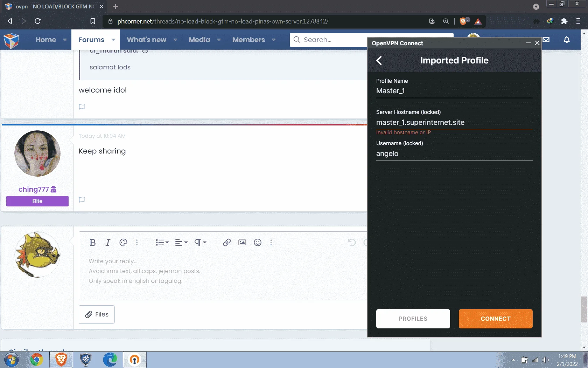The image size is (588, 368).
Task: Edit the Profile Name field Master_1
Action: click(x=454, y=91)
